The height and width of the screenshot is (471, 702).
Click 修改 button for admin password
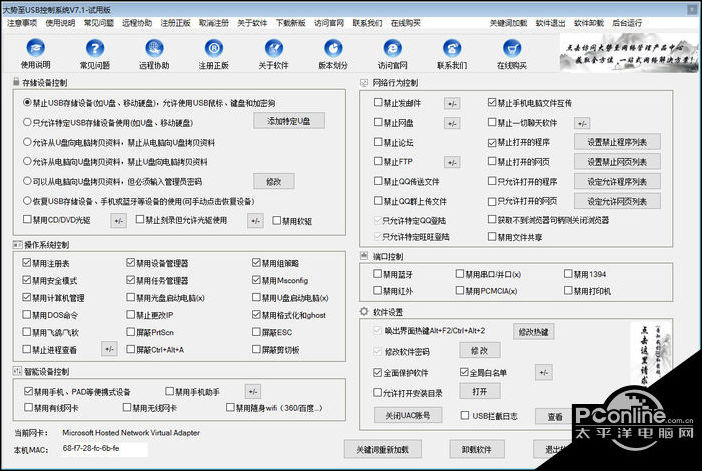tap(274, 181)
